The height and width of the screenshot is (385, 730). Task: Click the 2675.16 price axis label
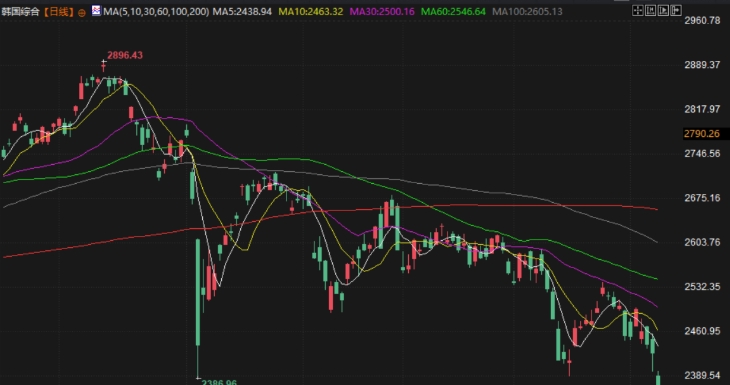pos(702,198)
